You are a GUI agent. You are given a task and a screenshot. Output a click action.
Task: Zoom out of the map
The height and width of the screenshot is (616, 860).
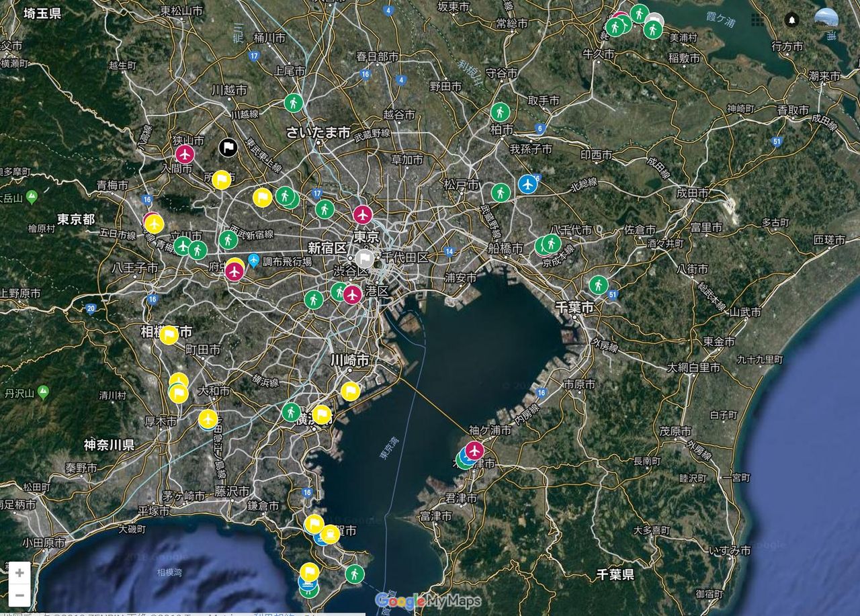coord(19,595)
